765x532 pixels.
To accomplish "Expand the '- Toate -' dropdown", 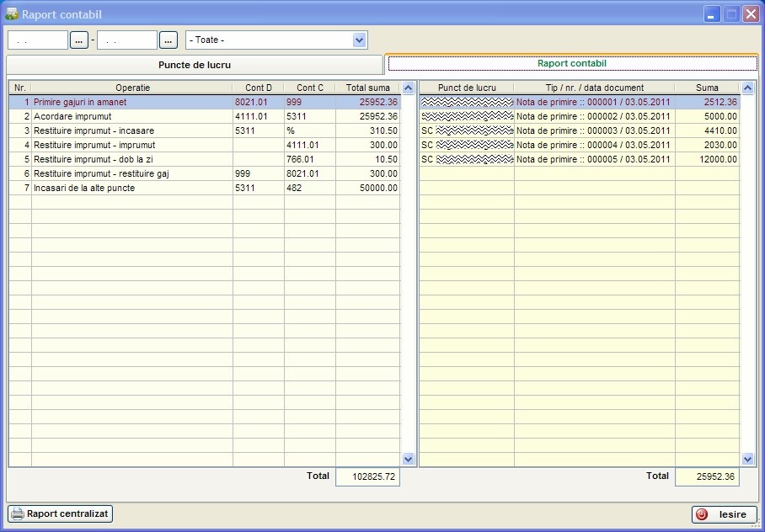I will click(360, 40).
